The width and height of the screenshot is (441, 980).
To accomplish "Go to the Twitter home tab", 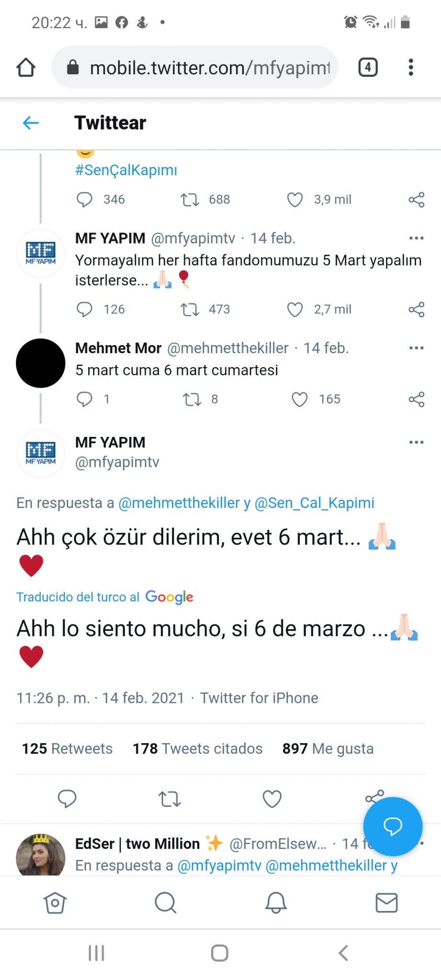I will 55,903.
